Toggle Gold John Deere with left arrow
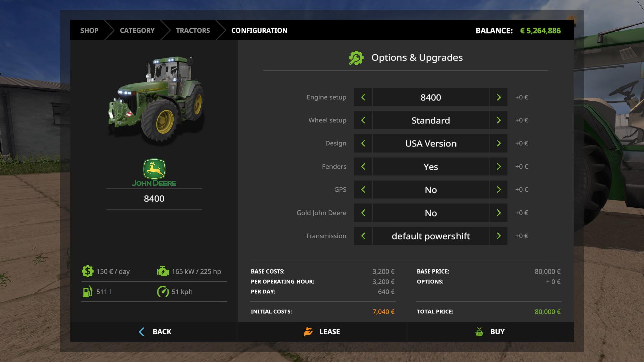Image resolution: width=644 pixels, height=362 pixels. (x=363, y=213)
